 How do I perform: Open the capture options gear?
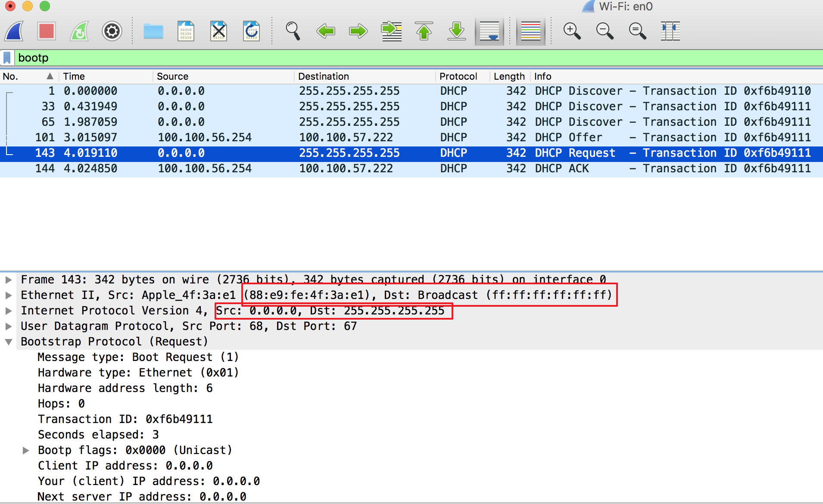coord(112,31)
